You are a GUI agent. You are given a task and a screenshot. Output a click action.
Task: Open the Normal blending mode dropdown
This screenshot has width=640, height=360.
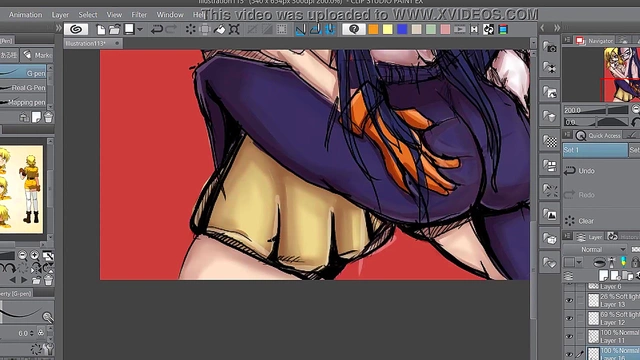click(596, 249)
